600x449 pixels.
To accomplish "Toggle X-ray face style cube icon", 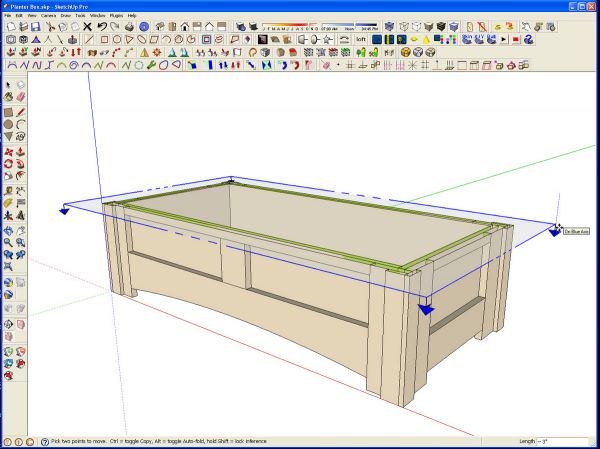I will click(389, 26).
